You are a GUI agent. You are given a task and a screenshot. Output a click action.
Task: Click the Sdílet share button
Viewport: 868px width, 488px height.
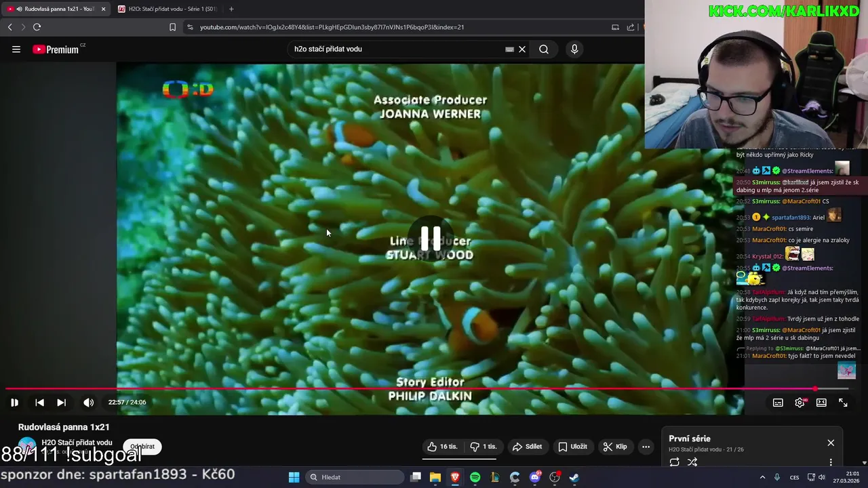point(527,447)
